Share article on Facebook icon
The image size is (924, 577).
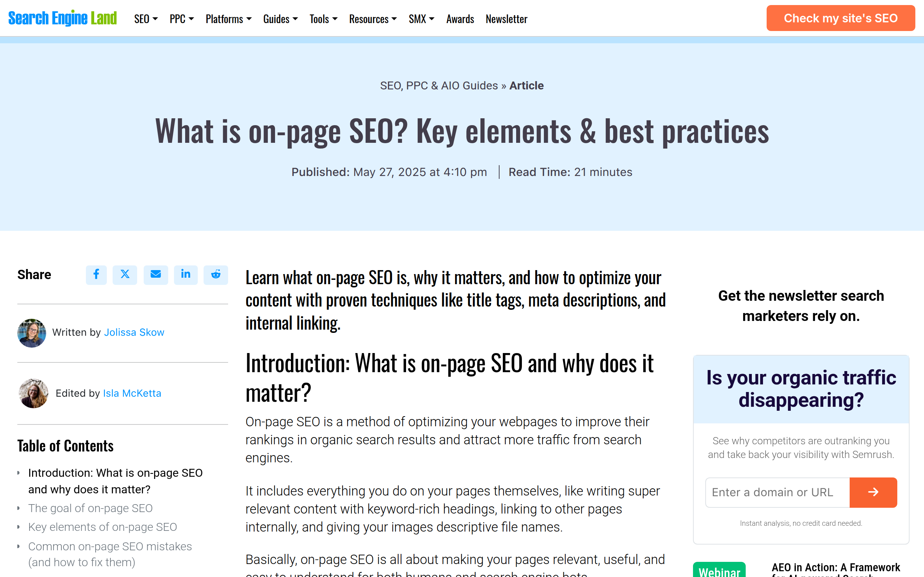96,275
